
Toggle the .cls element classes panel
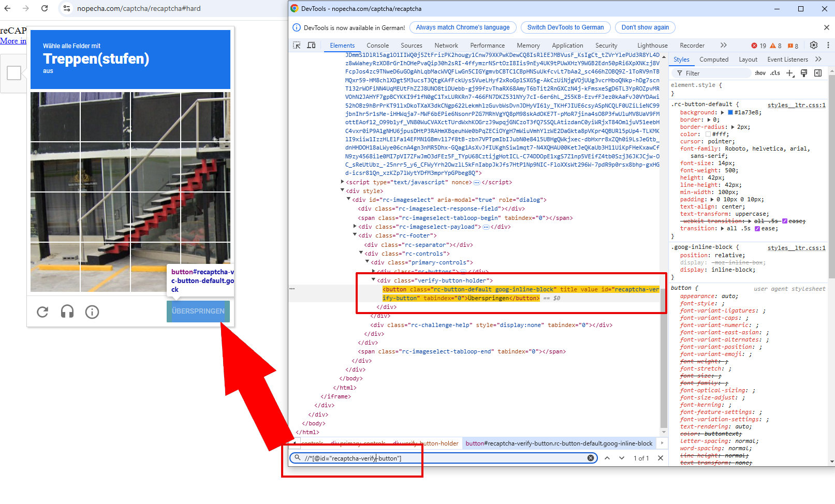point(775,73)
